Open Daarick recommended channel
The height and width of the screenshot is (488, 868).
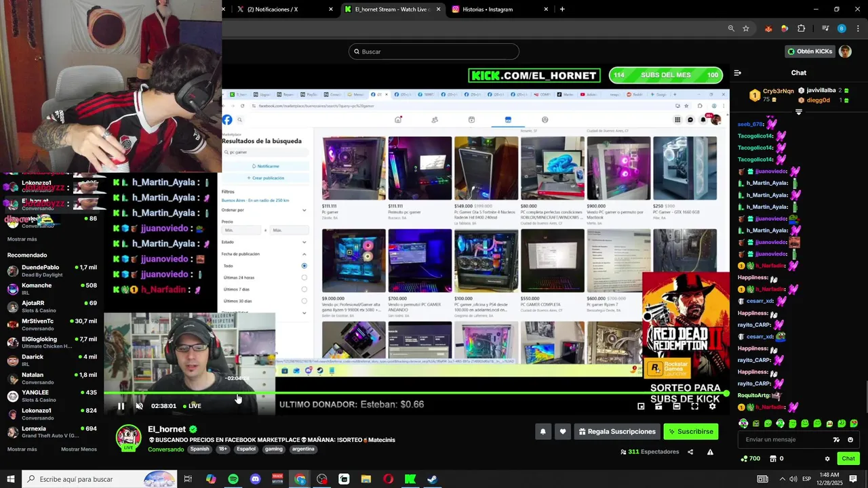coord(52,360)
